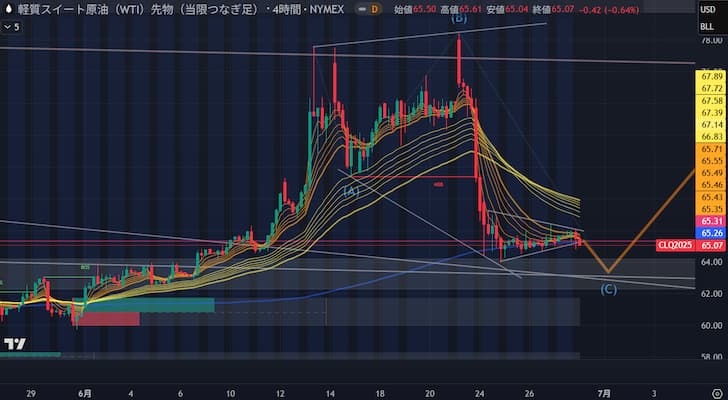Click the 20 date on time axis

pyautogui.click(x=430, y=394)
